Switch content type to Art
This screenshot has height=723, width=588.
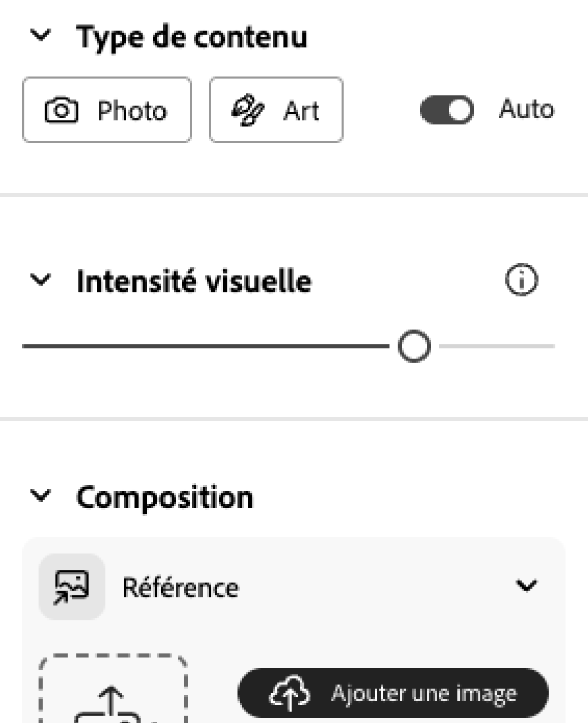click(x=275, y=109)
